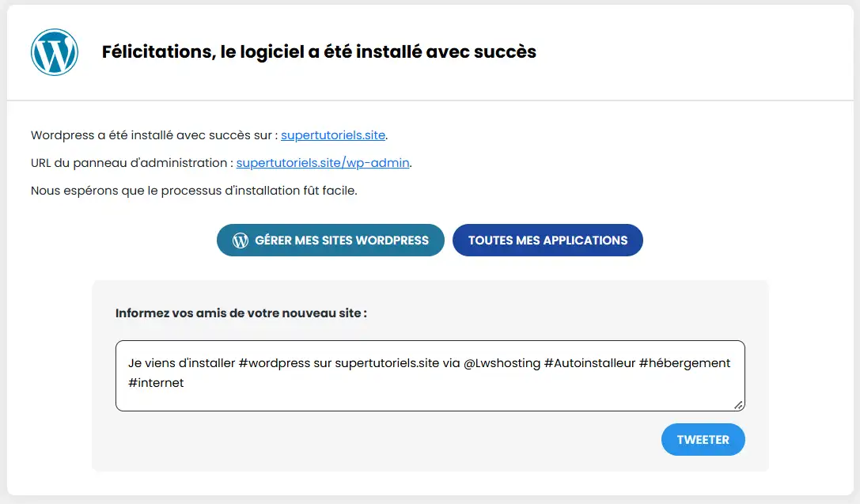Click the text "Informez vos amis de votre nouveau site :"
The width and height of the screenshot is (860, 504).
point(241,313)
